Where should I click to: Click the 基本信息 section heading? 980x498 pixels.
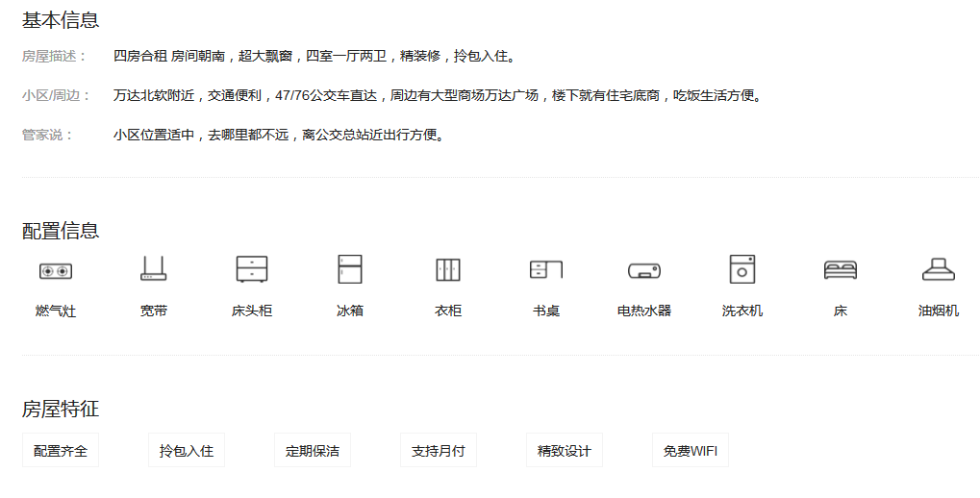[x=61, y=19]
